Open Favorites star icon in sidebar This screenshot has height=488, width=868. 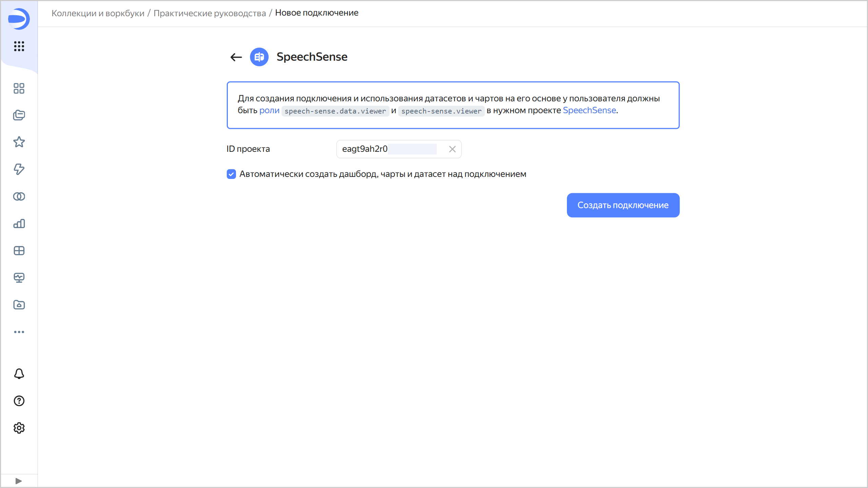coord(19,142)
